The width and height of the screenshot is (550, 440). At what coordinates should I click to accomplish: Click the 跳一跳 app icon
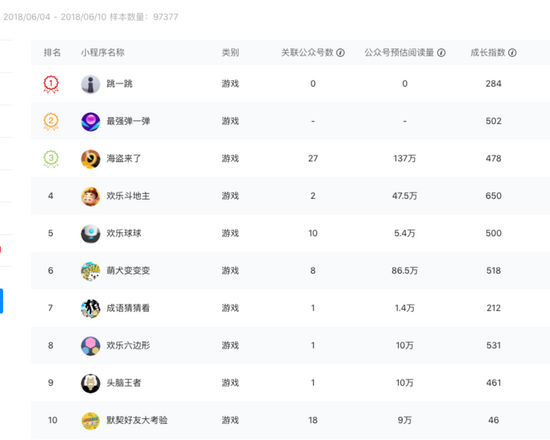[90, 84]
